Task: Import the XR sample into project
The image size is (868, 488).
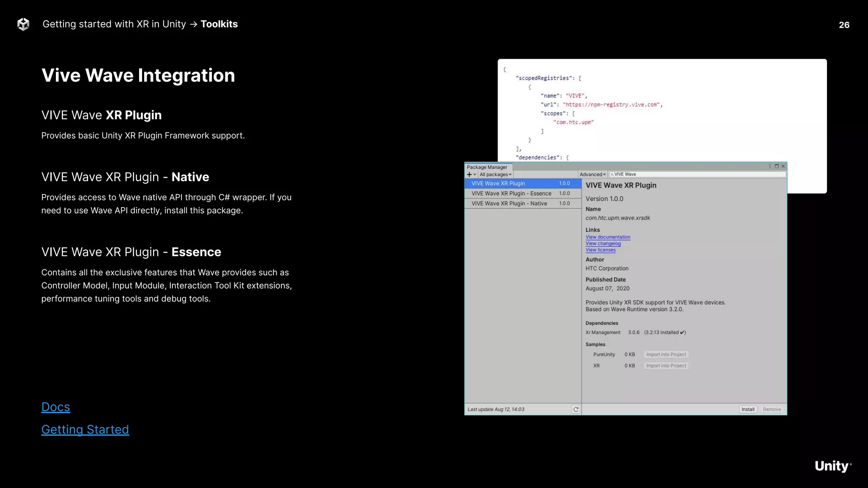Action: (x=666, y=366)
